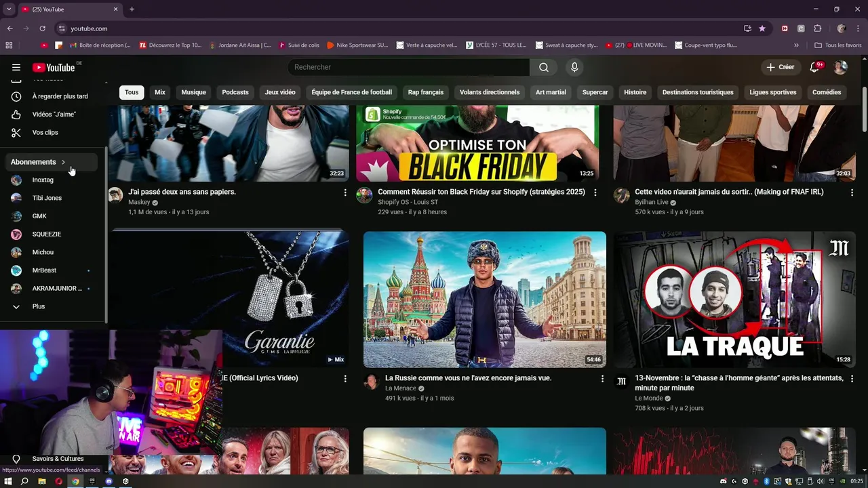This screenshot has width=868, height=488.
Task: Click the magnifier search button
Action: coord(544,67)
